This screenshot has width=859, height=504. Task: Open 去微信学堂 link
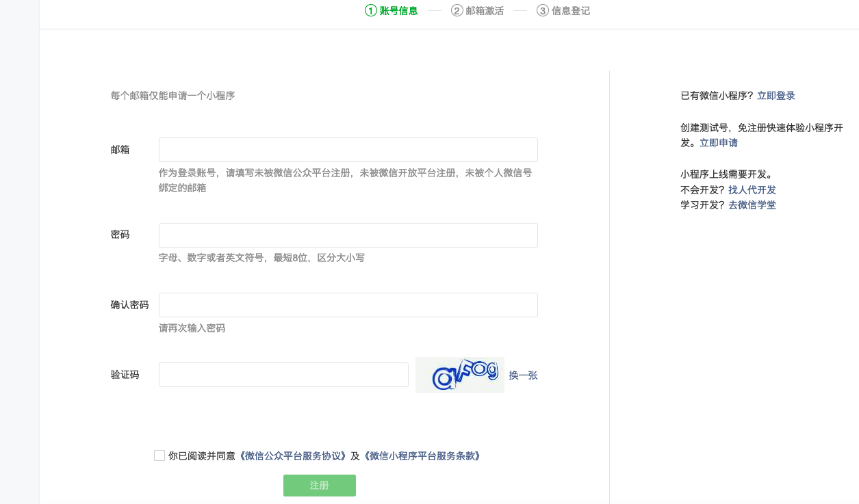coord(752,204)
